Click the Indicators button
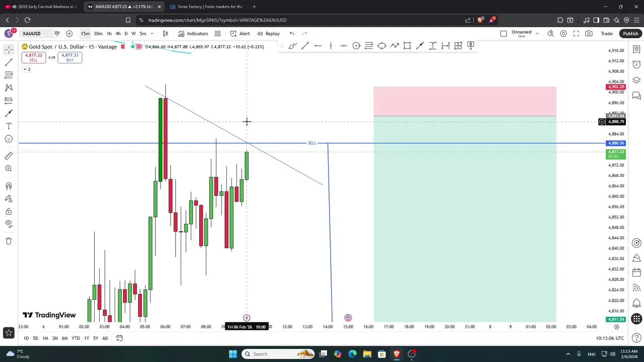Screen dimensions: 644x362 click(x=193, y=34)
